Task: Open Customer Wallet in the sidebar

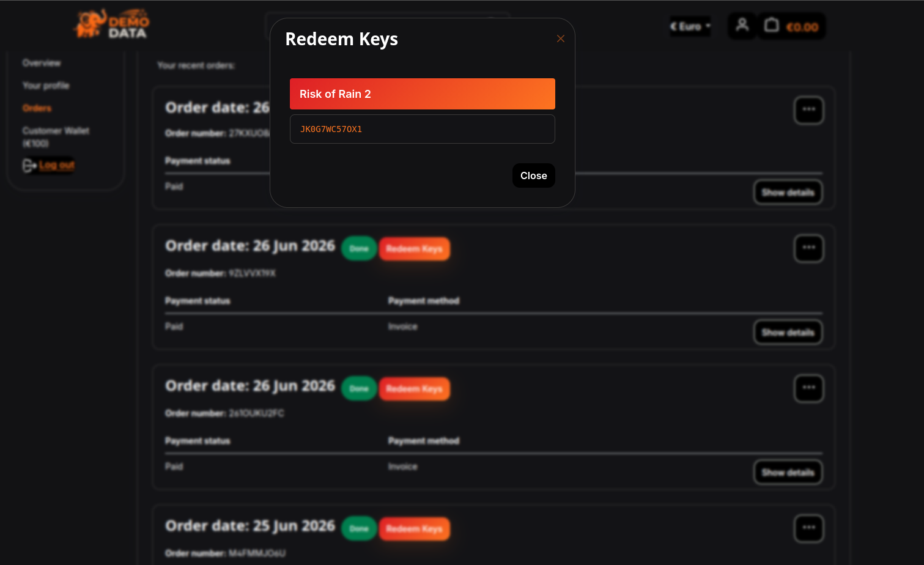Action: [56, 136]
